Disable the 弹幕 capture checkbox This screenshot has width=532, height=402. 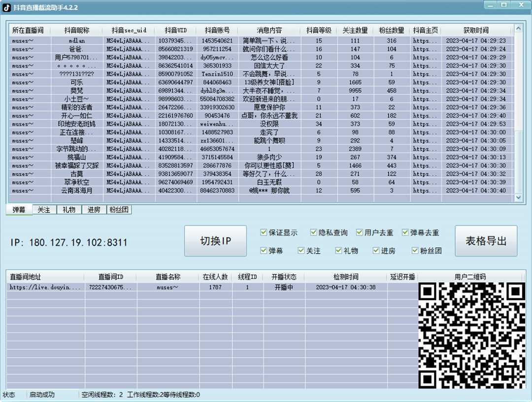tap(264, 250)
